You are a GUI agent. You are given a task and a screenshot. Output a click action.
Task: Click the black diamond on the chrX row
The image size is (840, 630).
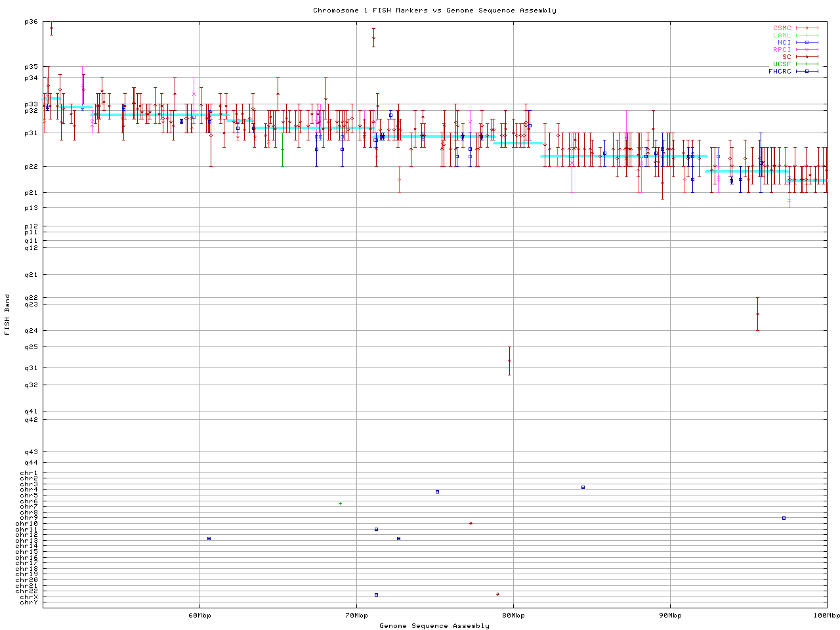[497, 594]
